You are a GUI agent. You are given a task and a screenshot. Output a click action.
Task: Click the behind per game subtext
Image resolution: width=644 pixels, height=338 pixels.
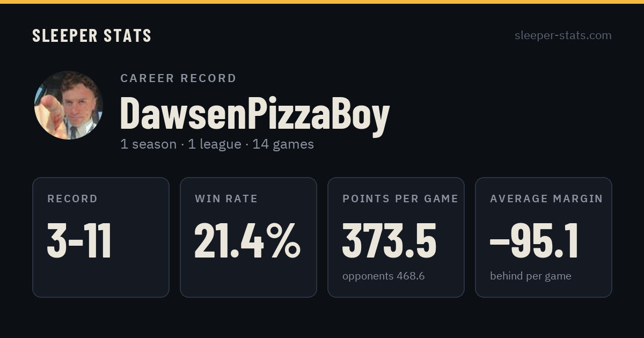[x=531, y=276]
